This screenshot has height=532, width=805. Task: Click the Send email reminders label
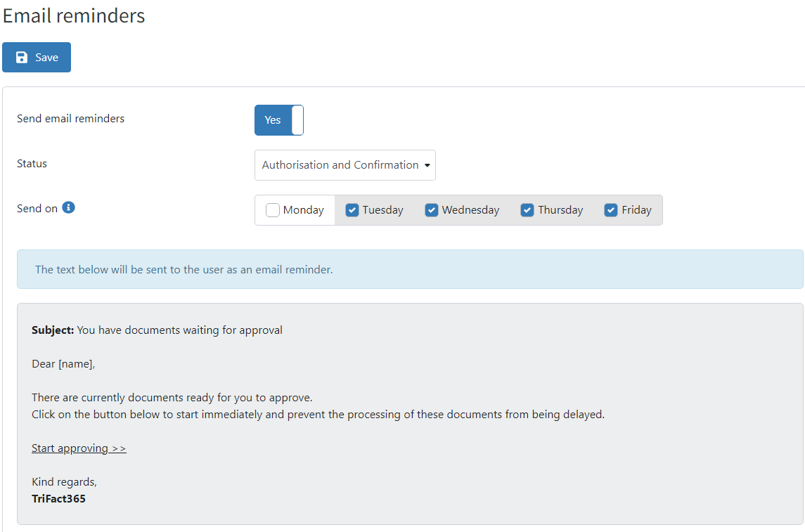(71, 119)
